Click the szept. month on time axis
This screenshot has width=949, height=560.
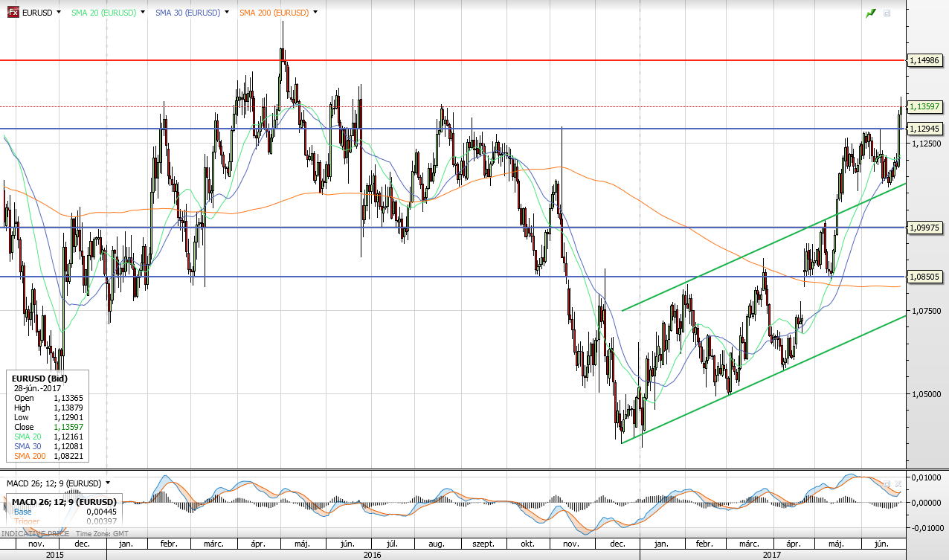click(484, 545)
